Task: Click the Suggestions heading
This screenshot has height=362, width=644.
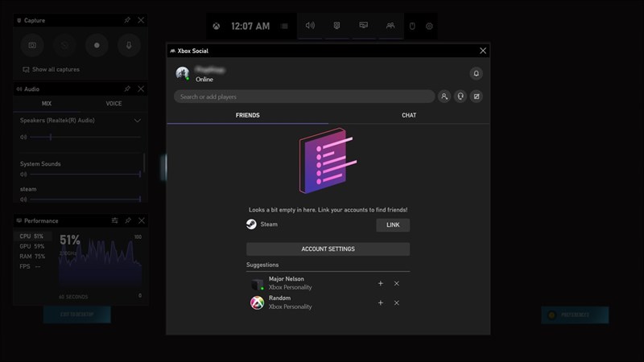Action: click(262, 265)
